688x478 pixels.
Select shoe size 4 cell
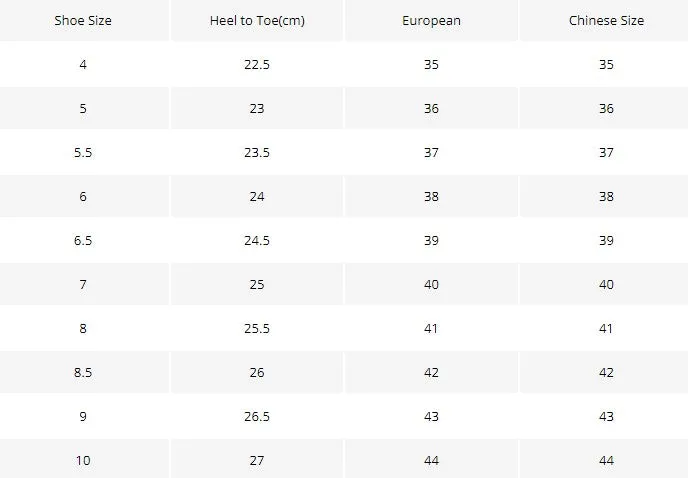[x=83, y=65]
